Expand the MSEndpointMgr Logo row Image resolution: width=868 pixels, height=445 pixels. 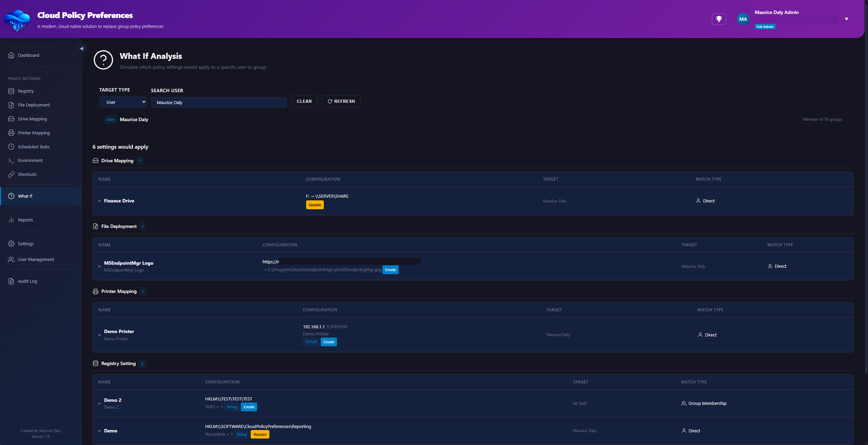tap(100, 266)
